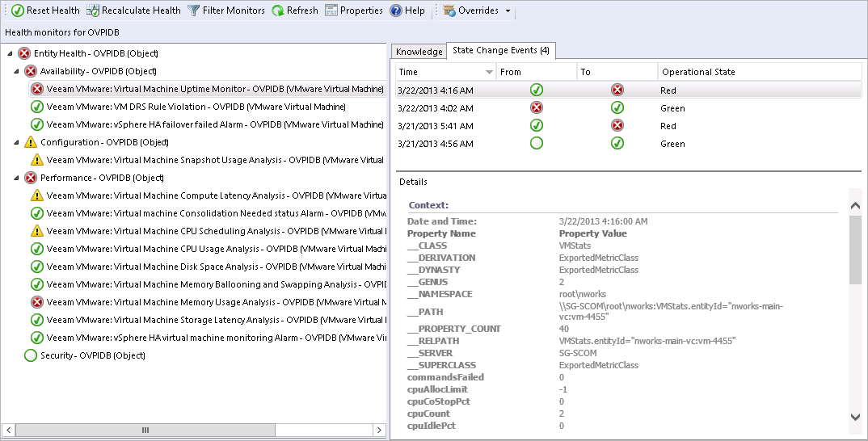868x441 pixels.
Task: Click green check of HA virtual machine monitoring
Action: coord(37,338)
